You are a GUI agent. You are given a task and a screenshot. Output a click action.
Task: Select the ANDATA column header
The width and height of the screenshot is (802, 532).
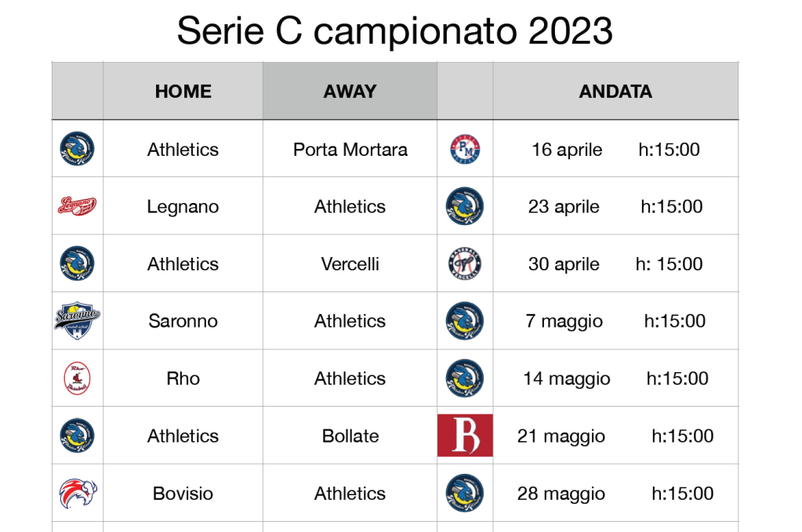[x=615, y=92]
